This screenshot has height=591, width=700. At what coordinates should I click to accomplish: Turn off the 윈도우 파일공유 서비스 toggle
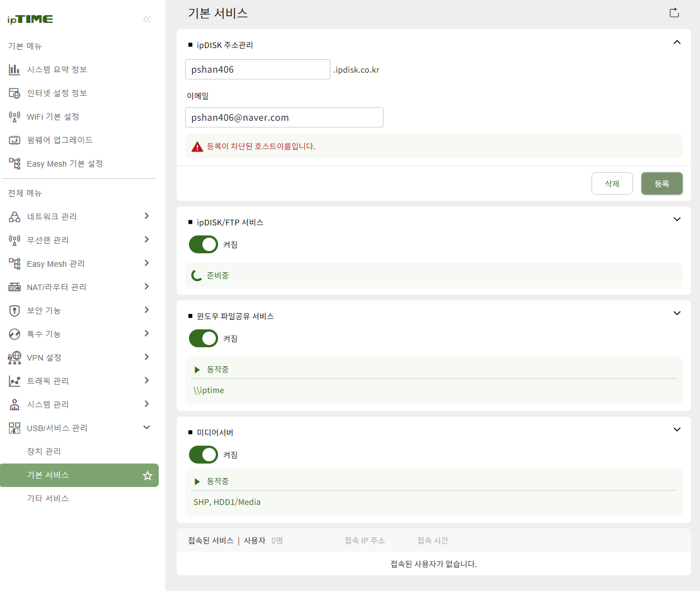[204, 338]
